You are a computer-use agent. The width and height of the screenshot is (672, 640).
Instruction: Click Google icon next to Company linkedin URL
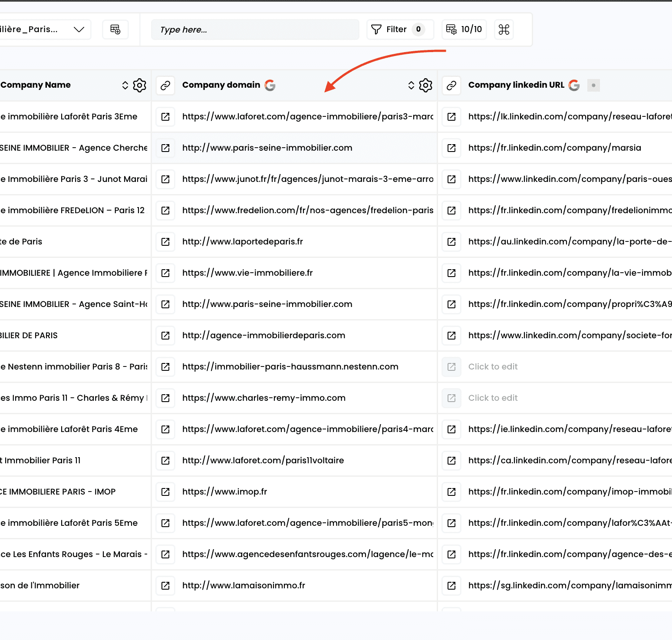tap(574, 85)
